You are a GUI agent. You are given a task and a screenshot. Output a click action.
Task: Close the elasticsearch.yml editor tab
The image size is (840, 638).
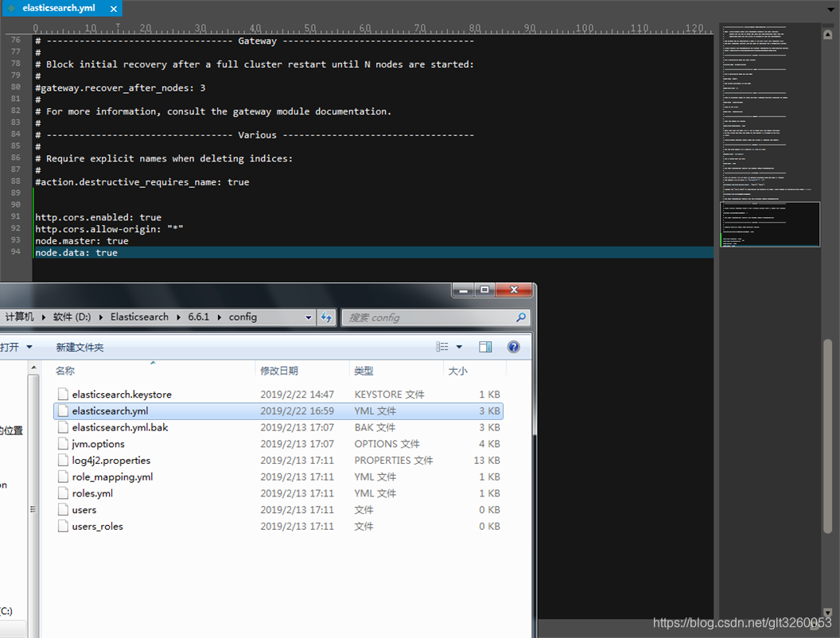coord(114,9)
